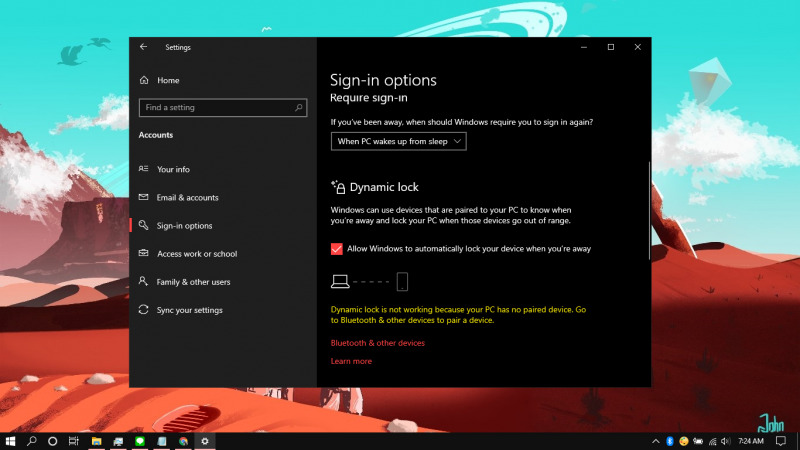Select Sign-in options in sidebar
Viewport: 800px width, 450px height.
click(176, 226)
